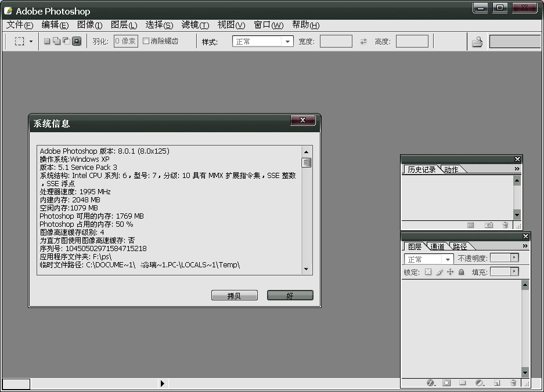Click the create new layer icon

[497, 383]
